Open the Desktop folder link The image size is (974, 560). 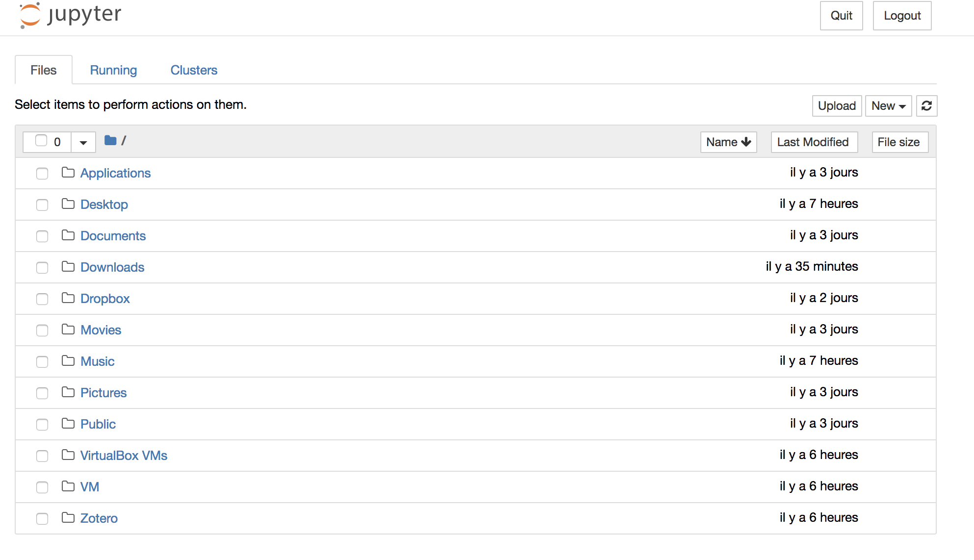click(104, 204)
